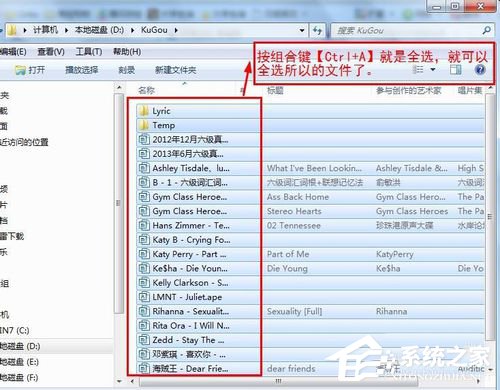Click the file icon for 海贼王 - Dear Frie
The width and height of the screenshot is (500, 390).
tap(144, 368)
